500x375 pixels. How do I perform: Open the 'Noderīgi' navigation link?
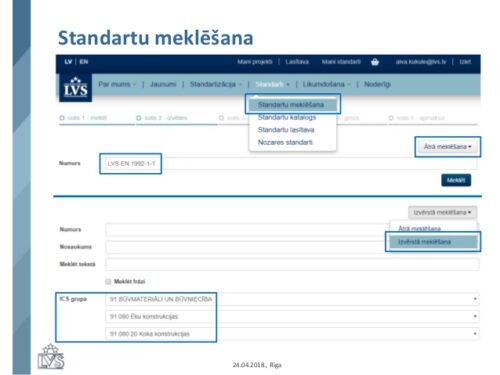point(377,84)
